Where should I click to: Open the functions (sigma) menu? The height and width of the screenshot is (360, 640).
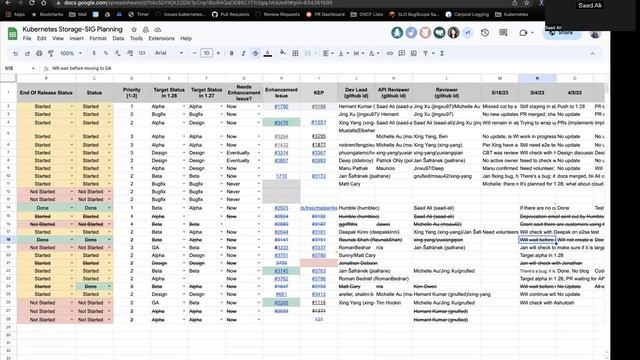(442, 53)
